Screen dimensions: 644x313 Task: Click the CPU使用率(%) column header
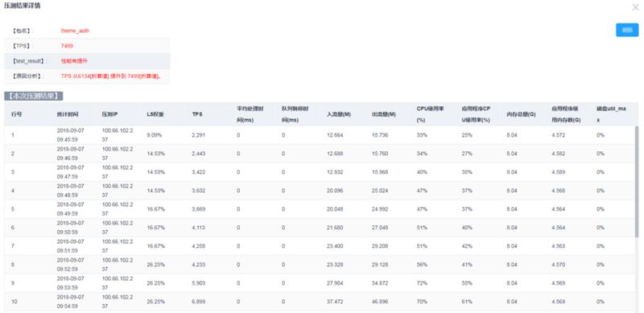point(430,114)
